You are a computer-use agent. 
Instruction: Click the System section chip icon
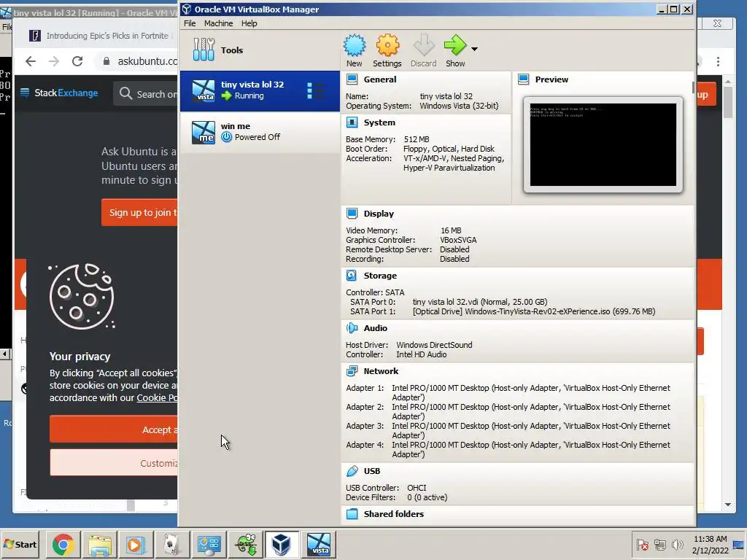click(x=352, y=122)
